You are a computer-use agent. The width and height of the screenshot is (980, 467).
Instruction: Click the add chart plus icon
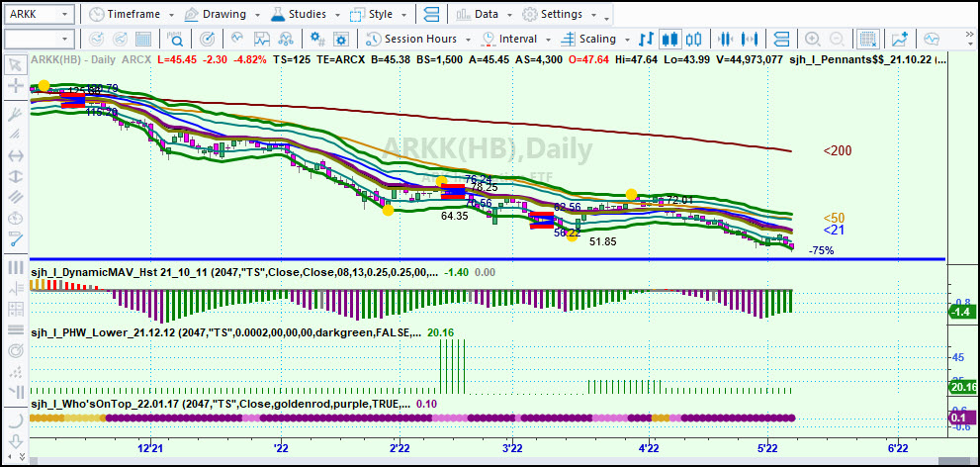(899, 39)
